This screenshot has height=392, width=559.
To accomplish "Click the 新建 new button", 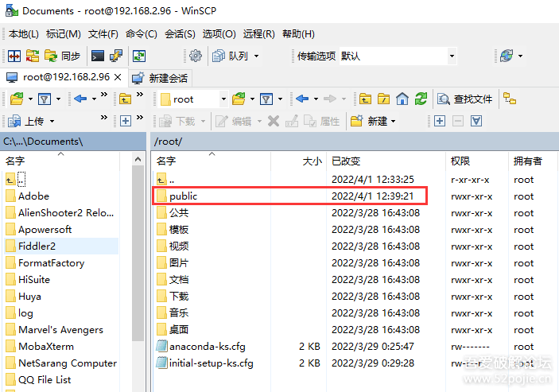I will tap(369, 121).
